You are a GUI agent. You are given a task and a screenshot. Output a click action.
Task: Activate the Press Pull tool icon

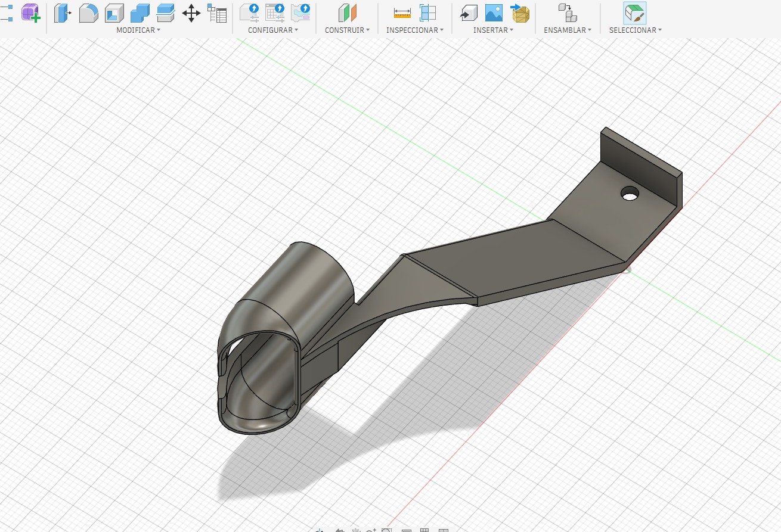(x=63, y=13)
